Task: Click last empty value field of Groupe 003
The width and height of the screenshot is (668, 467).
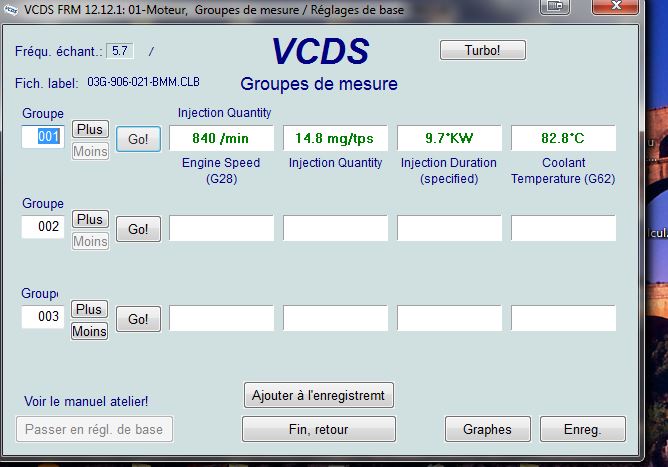Action: click(x=563, y=318)
